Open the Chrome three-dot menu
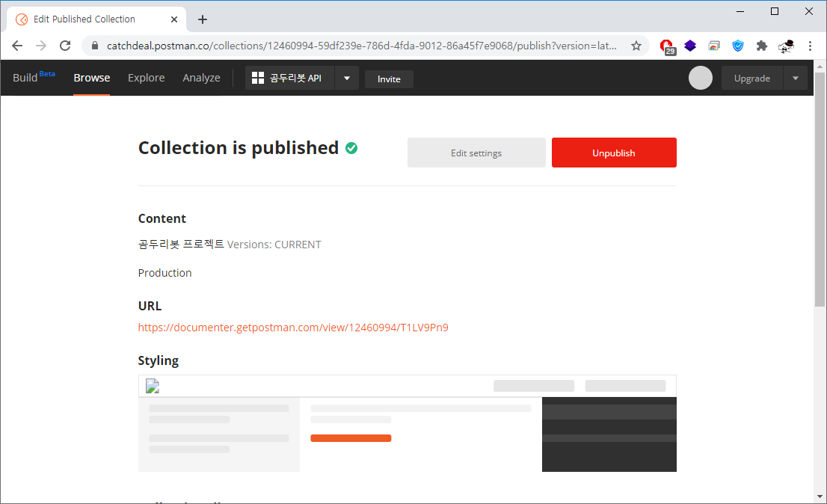Image resolution: width=827 pixels, height=504 pixels. [x=810, y=46]
